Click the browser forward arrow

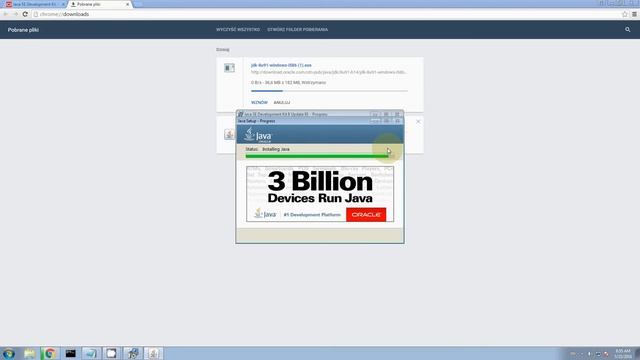point(15,14)
